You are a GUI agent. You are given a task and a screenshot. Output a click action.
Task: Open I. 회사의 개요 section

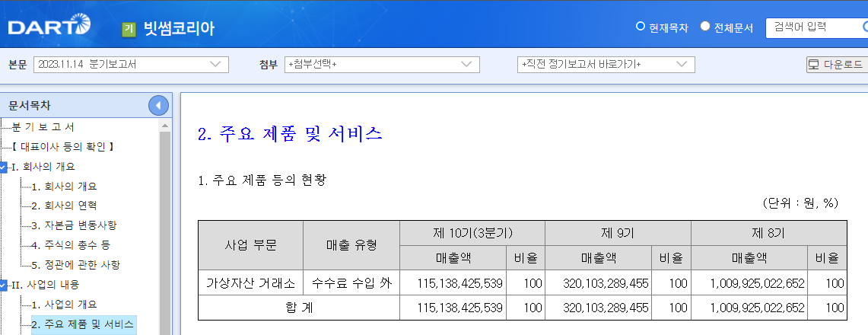point(43,167)
